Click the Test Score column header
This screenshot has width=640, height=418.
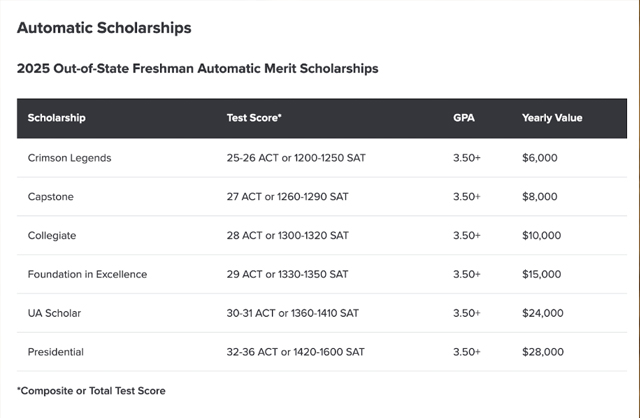[254, 118]
